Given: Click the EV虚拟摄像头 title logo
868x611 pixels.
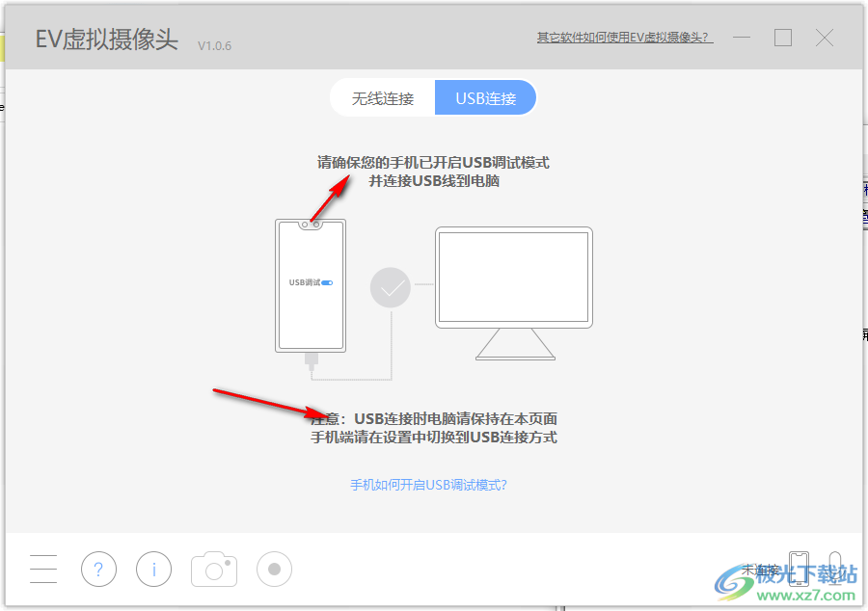Looking at the screenshot, I should click(x=104, y=40).
